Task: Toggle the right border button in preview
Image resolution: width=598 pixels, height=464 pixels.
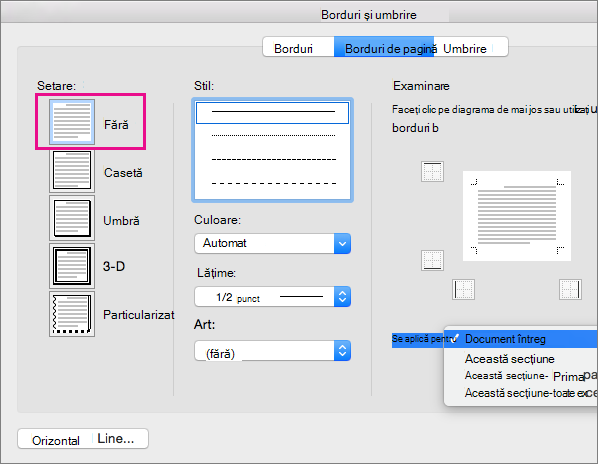Action: [570, 289]
